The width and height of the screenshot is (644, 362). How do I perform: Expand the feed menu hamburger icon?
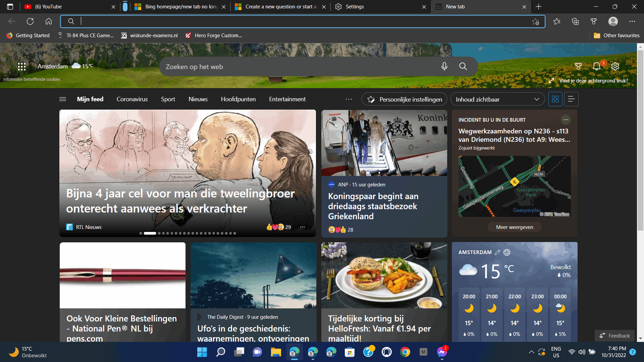click(x=63, y=99)
